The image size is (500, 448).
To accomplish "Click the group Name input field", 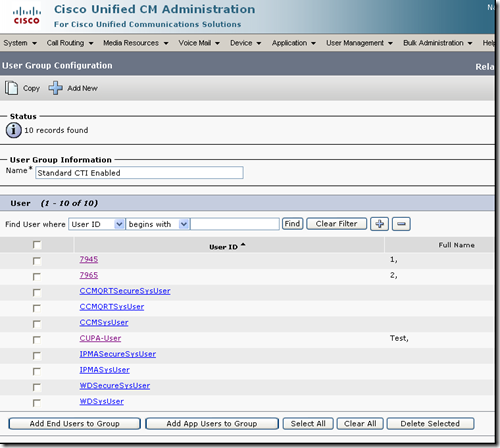I will tap(139, 173).
